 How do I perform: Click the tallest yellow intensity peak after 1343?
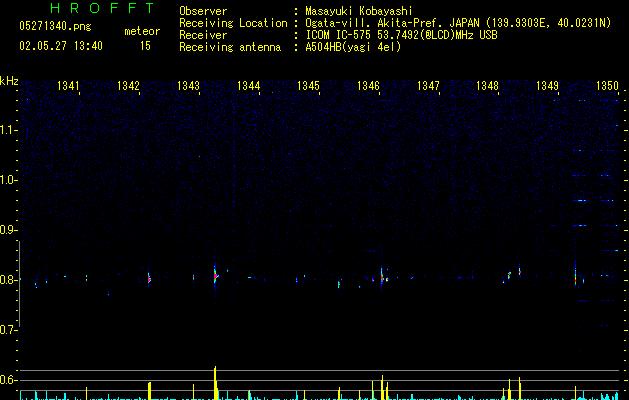point(215,383)
